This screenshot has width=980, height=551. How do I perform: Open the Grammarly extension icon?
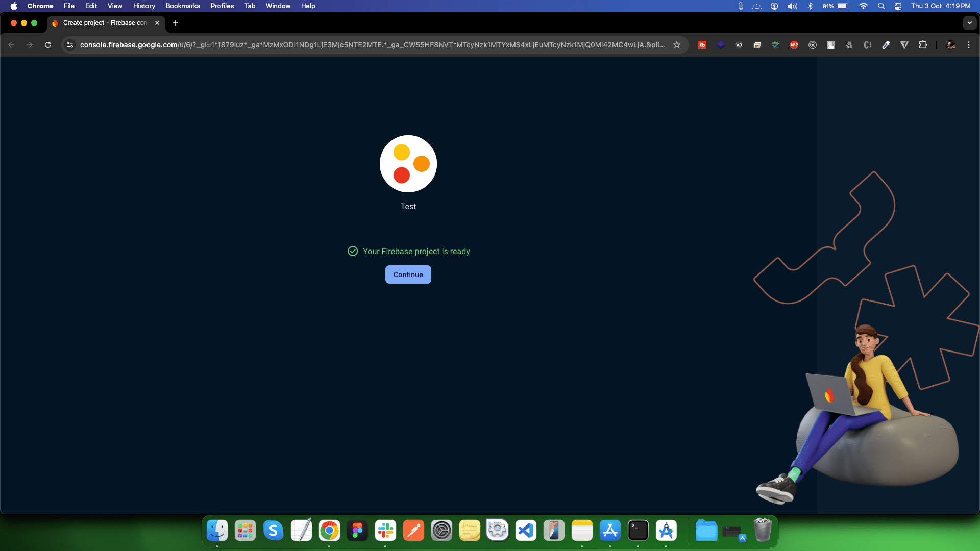pos(775,45)
